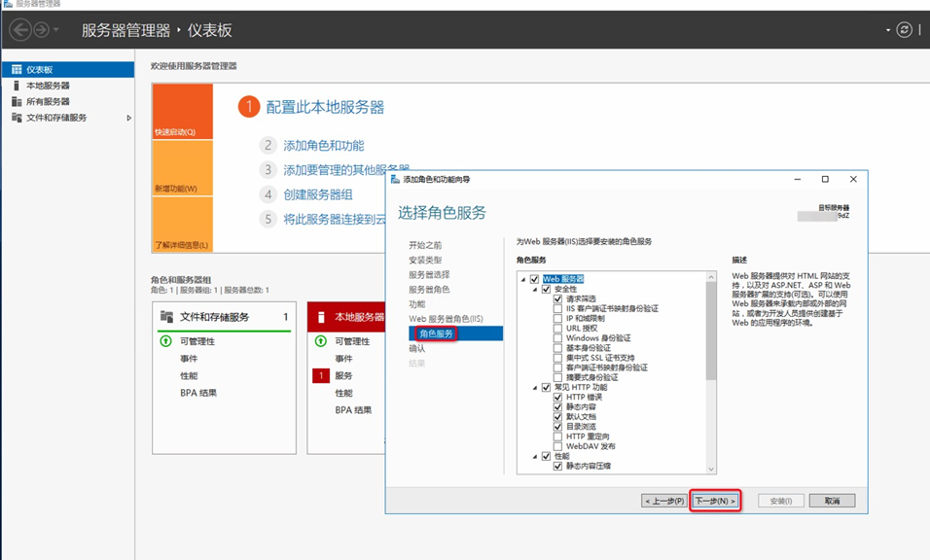Collapse the 常见 HTTP 功能 node
Viewport: 930px width, 560px height.
[534, 387]
